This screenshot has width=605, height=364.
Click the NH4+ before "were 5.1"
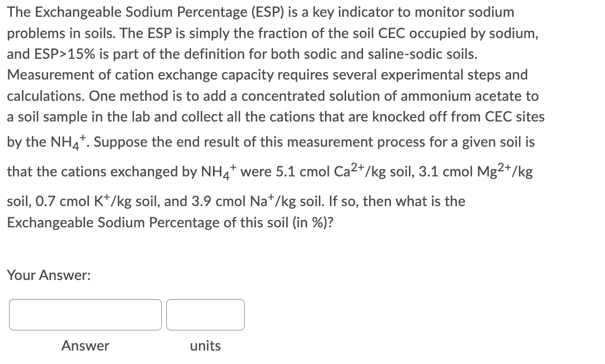click(x=219, y=171)
